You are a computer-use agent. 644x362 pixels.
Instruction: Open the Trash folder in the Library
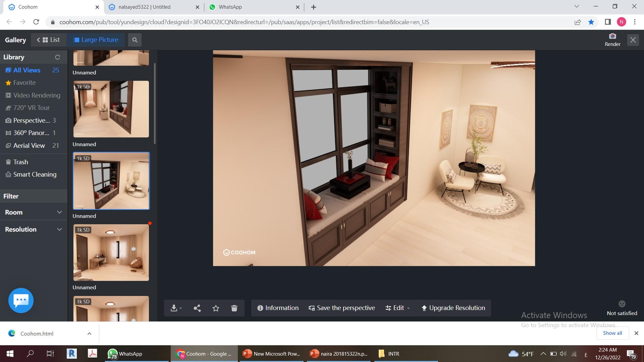coord(20,162)
